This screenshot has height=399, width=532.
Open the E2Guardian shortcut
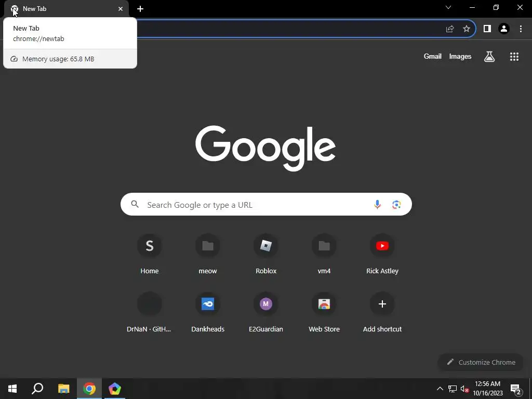(x=266, y=312)
